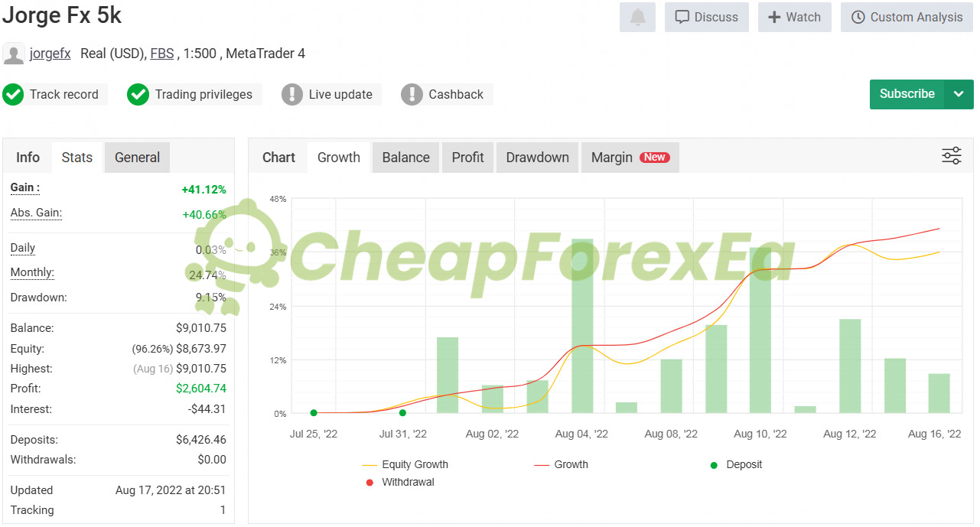Screen dimensions: 980x527
Task: Click the Cashback warning icon
Action: pyautogui.click(x=412, y=95)
